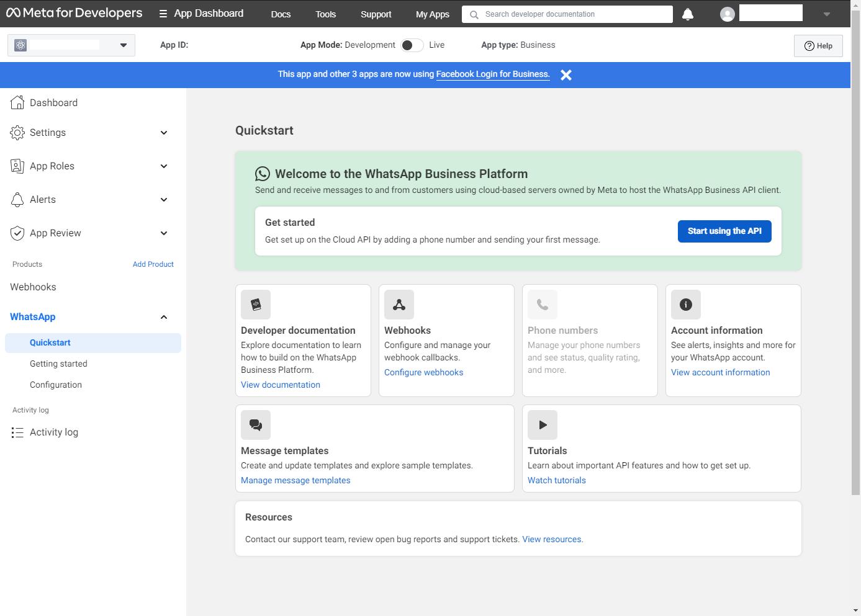This screenshot has height=616, width=861.
Task: Click the Message templates chat icon
Action: 256,425
